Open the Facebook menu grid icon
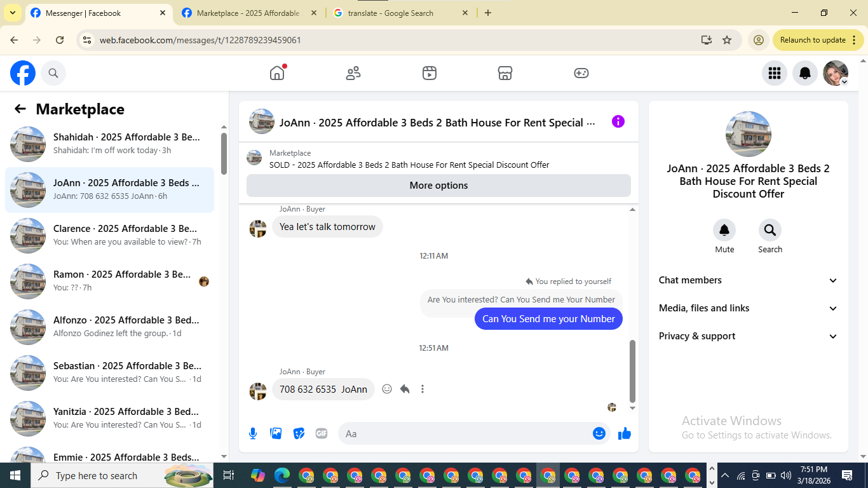Viewport: 868px width, 488px height. click(775, 73)
